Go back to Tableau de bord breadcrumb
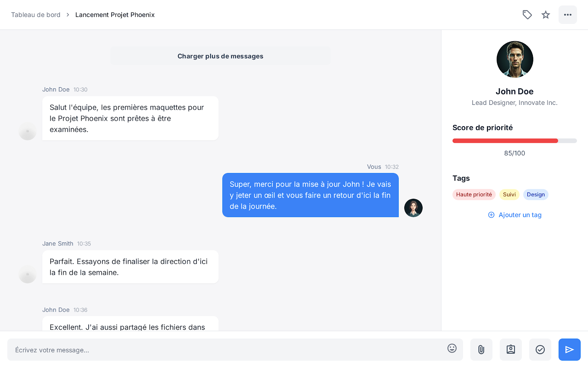Image resolution: width=588 pixels, height=368 pixels. (36, 15)
